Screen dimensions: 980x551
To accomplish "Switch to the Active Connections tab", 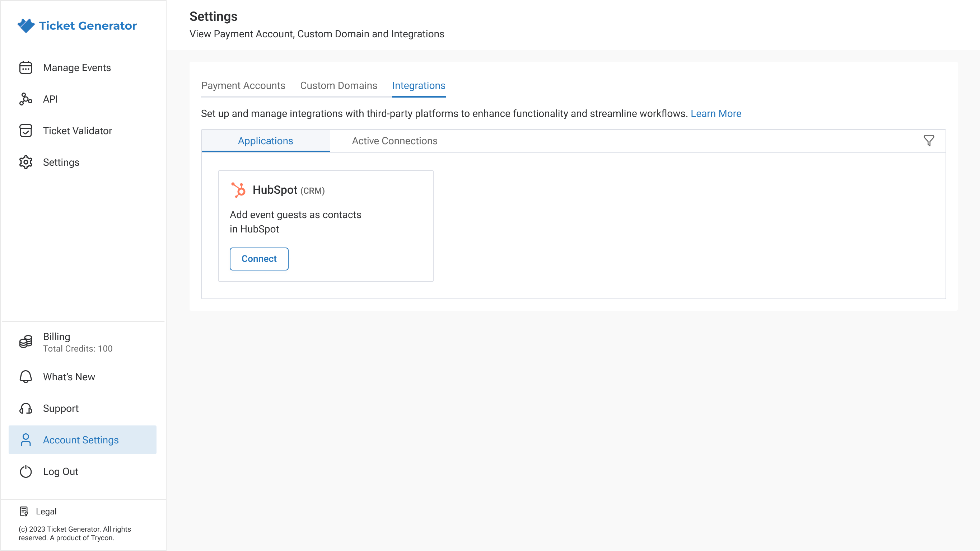I will click(395, 141).
